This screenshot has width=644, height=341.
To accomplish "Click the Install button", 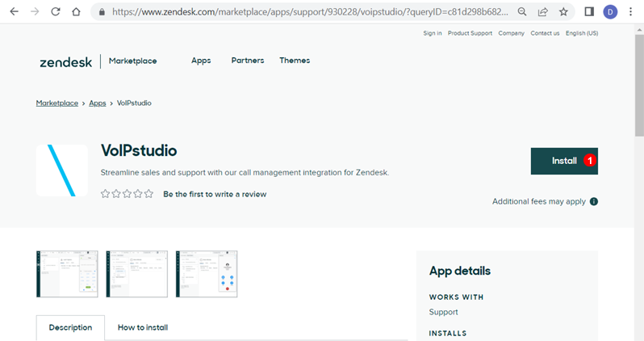I will click(564, 161).
